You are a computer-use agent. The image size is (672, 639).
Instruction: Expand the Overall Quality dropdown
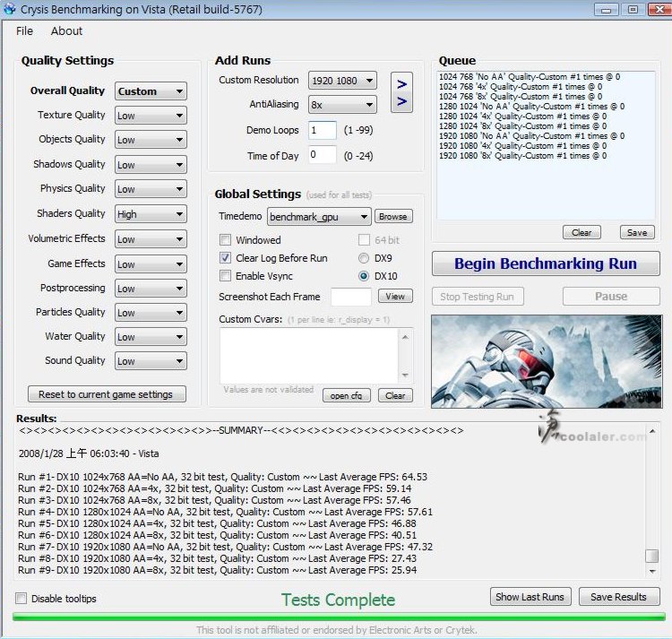(x=151, y=91)
